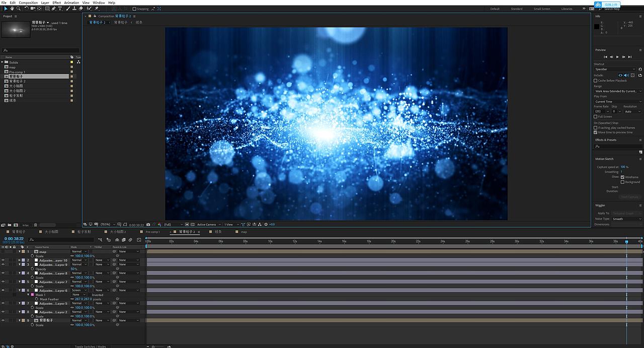Enable the Snapping checkbox
644x348 pixels.
tap(134, 9)
